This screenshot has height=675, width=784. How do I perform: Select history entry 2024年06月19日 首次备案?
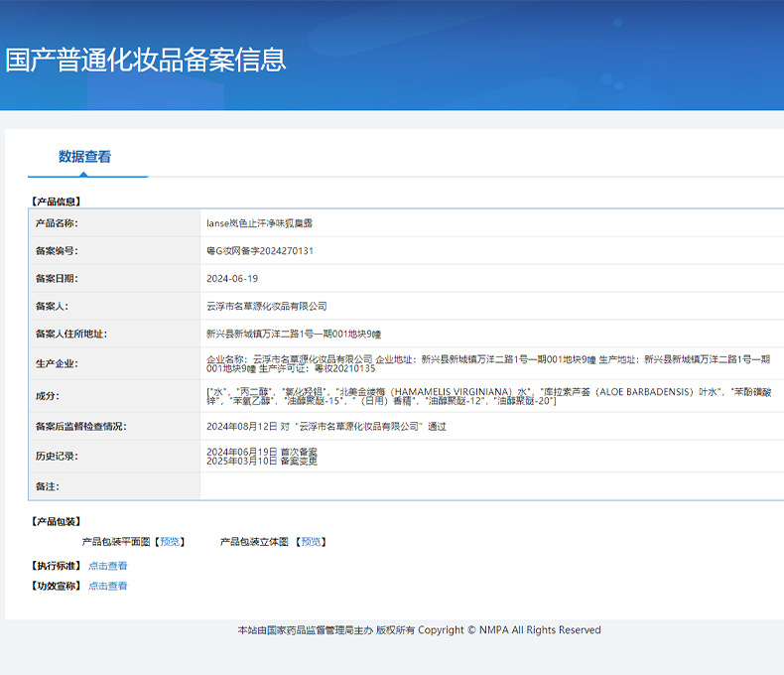pos(262,452)
